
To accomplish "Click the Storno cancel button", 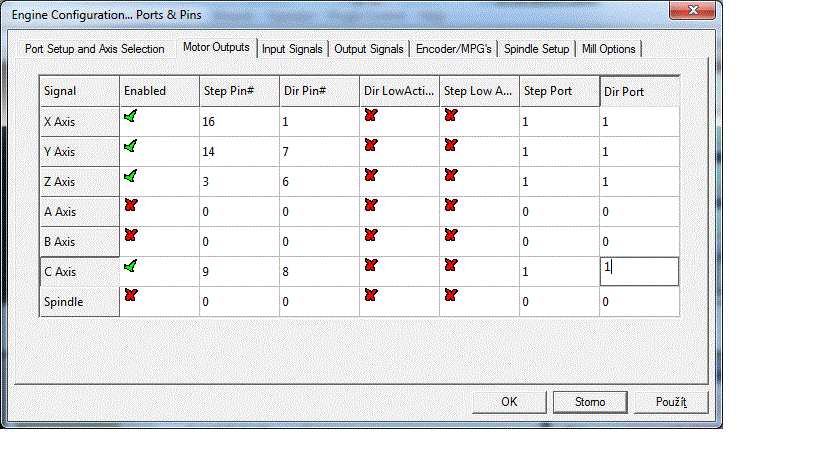I will click(x=589, y=402).
